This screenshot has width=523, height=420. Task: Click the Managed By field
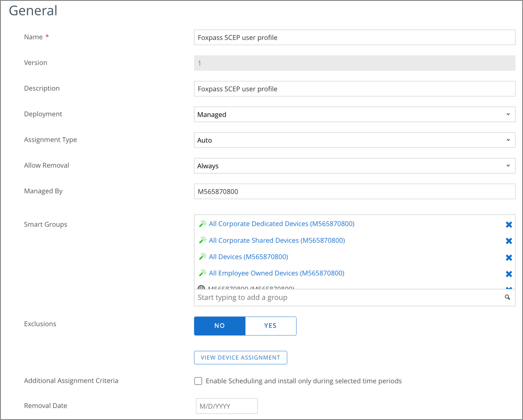pos(354,191)
